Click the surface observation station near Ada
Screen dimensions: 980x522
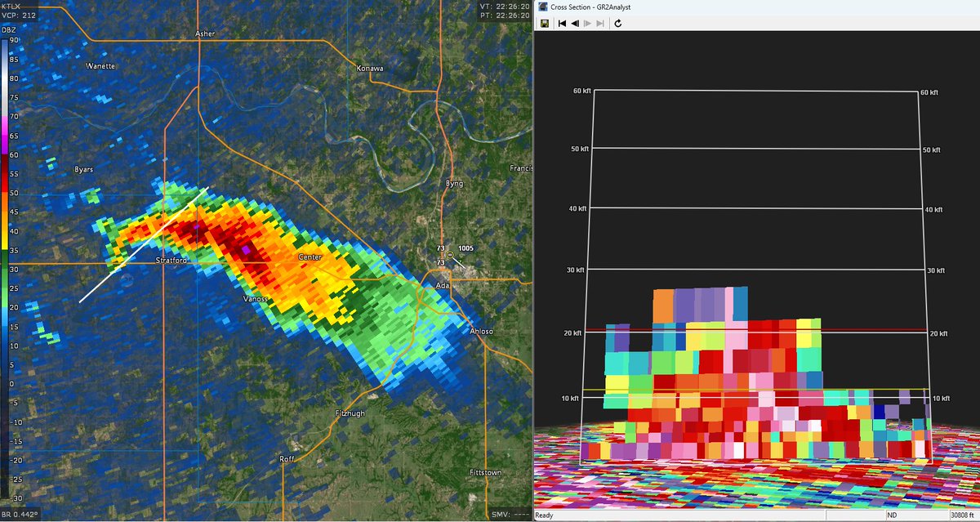(x=449, y=254)
